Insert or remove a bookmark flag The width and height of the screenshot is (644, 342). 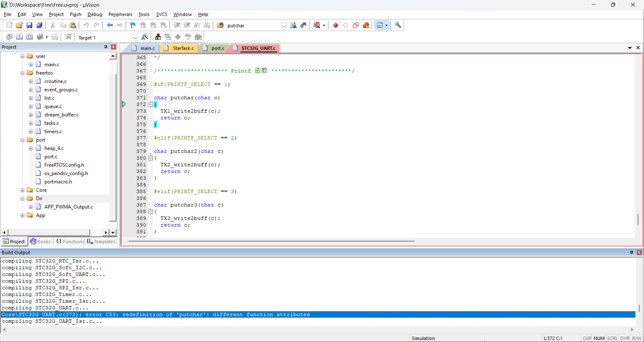pyautogui.click(x=133, y=25)
